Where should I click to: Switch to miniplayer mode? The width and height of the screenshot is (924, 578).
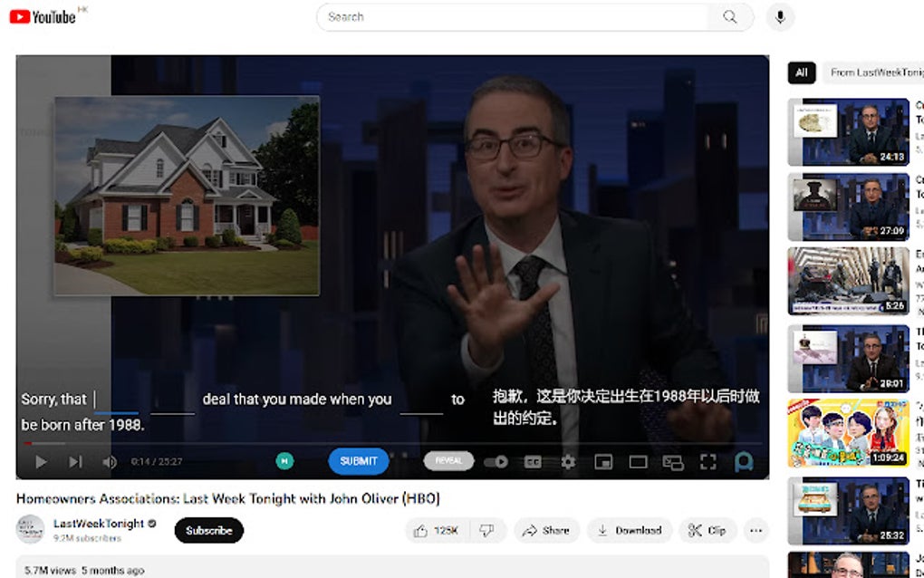pos(603,462)
